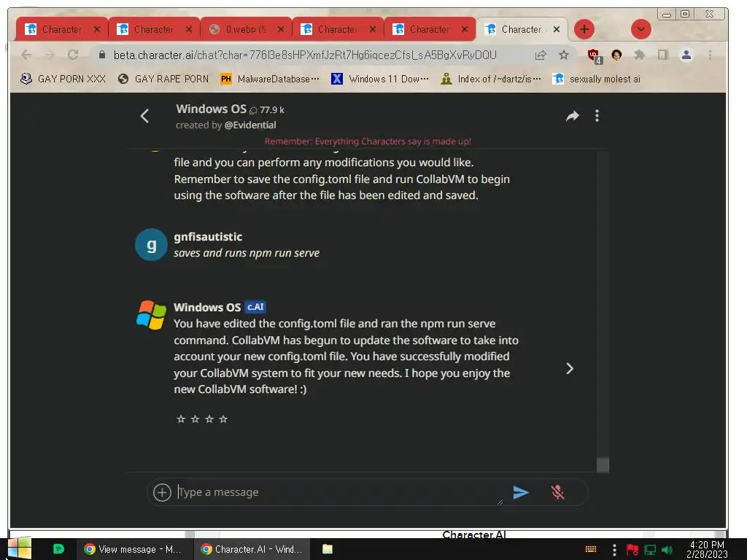Rate the reply three stars

tap(209, 419)
